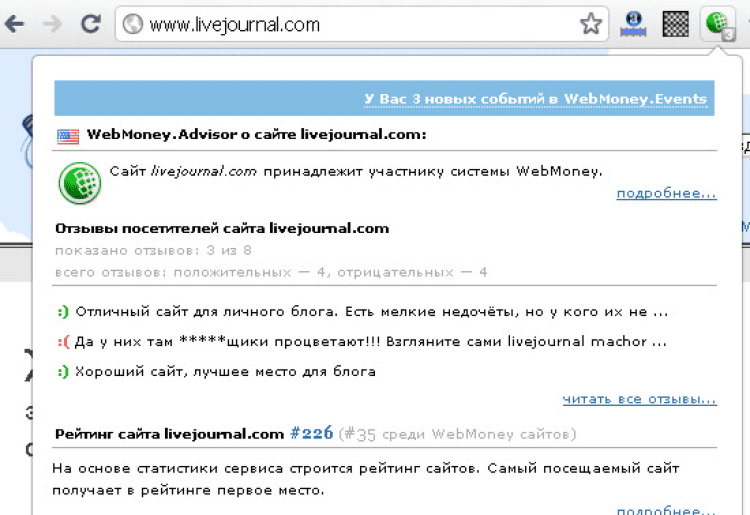Click the green smiley next to 'Отличный сайт'
The width and height of the screenshot is (750, 515).
click(x=63, y=312)
